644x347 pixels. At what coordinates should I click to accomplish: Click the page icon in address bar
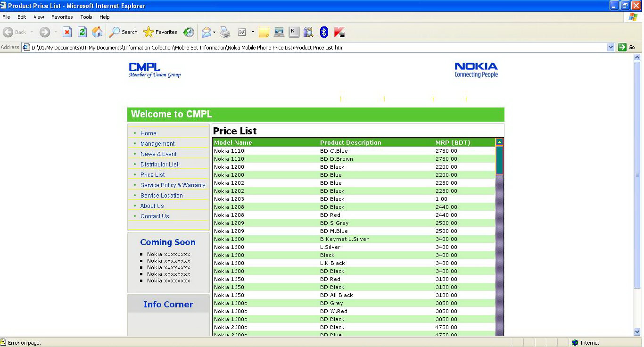click(26, 47)
